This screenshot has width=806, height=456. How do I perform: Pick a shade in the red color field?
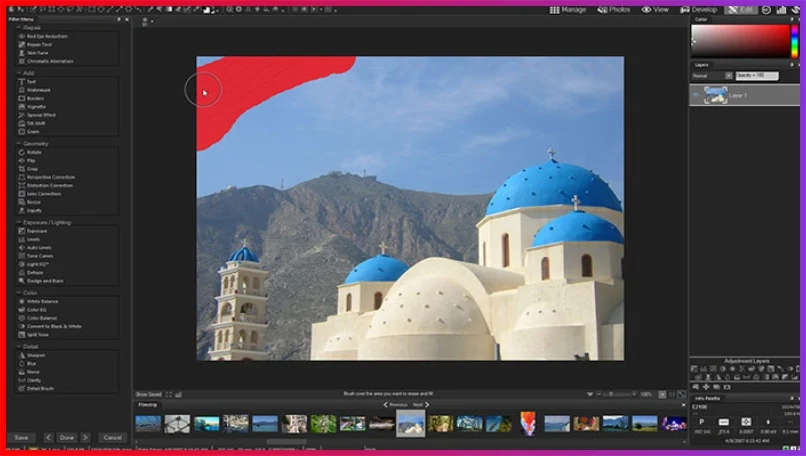pos(740,41)
